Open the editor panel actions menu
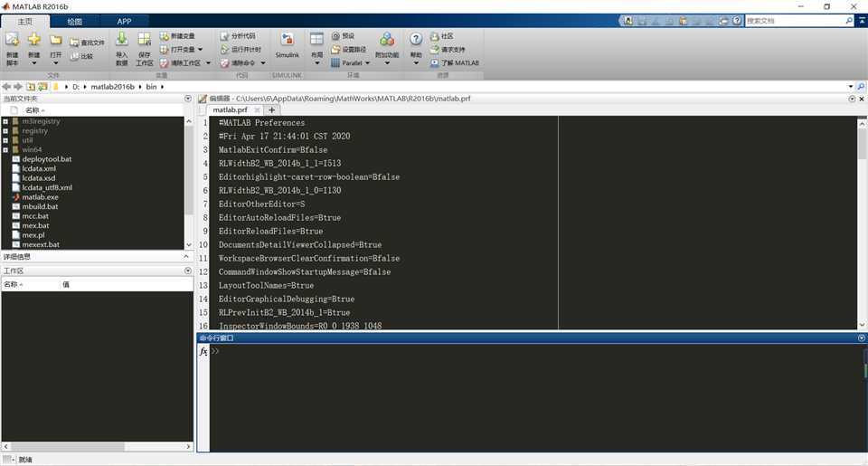Screen dimensions: 868x466 [x=852, y=99]
